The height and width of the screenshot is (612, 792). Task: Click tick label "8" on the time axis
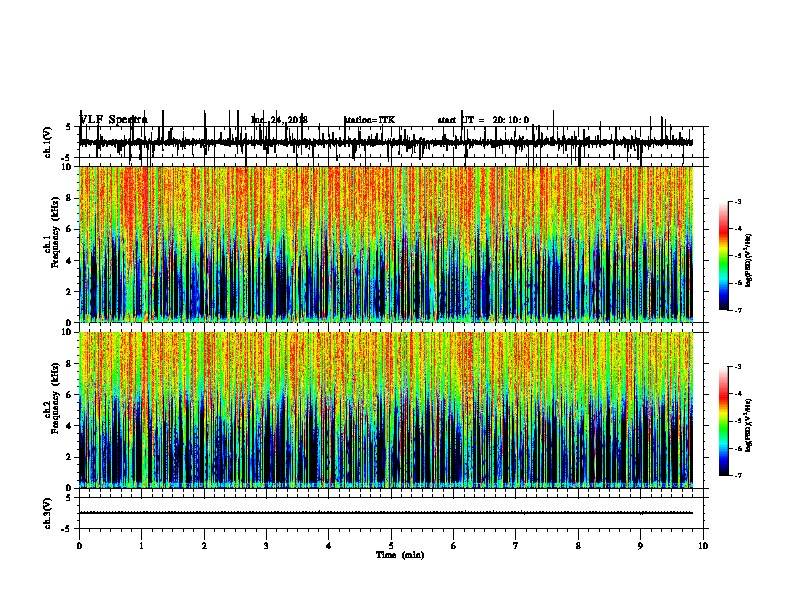pos(578,546)
